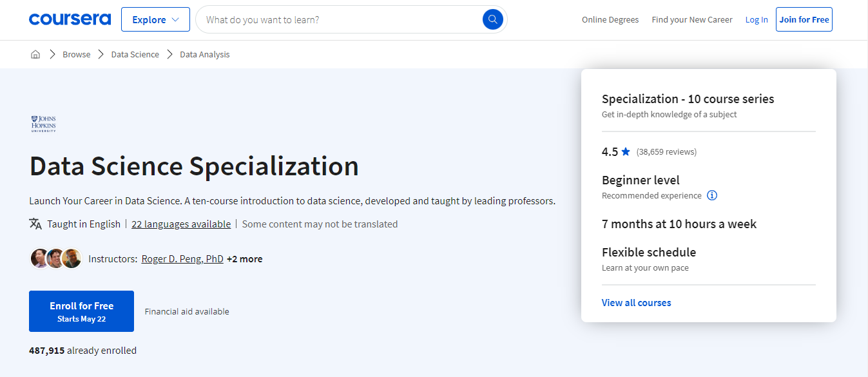The width and height of the screenshot is (868, 377).
Task: Select the Data Analysis breadcrumb
Action: click(x=204, y=55)
